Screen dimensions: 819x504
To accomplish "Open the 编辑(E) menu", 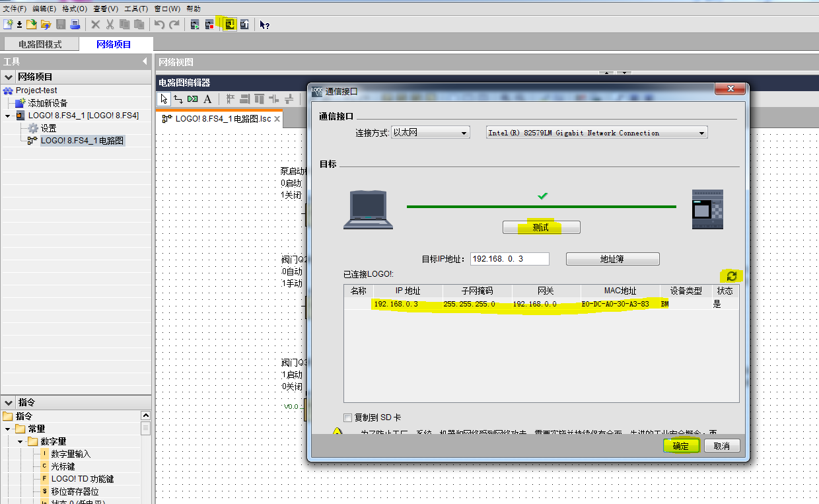I will 44,9.
